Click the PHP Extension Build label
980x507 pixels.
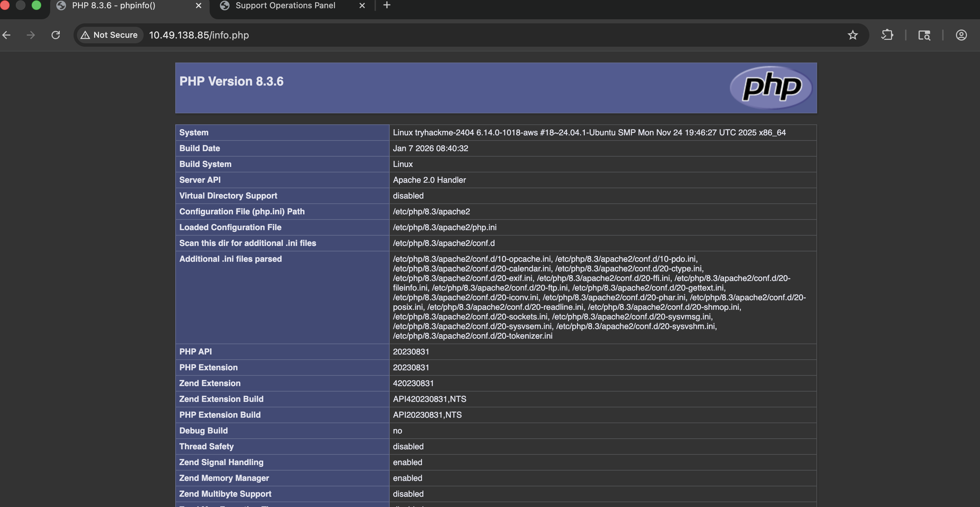pos(220,415)
